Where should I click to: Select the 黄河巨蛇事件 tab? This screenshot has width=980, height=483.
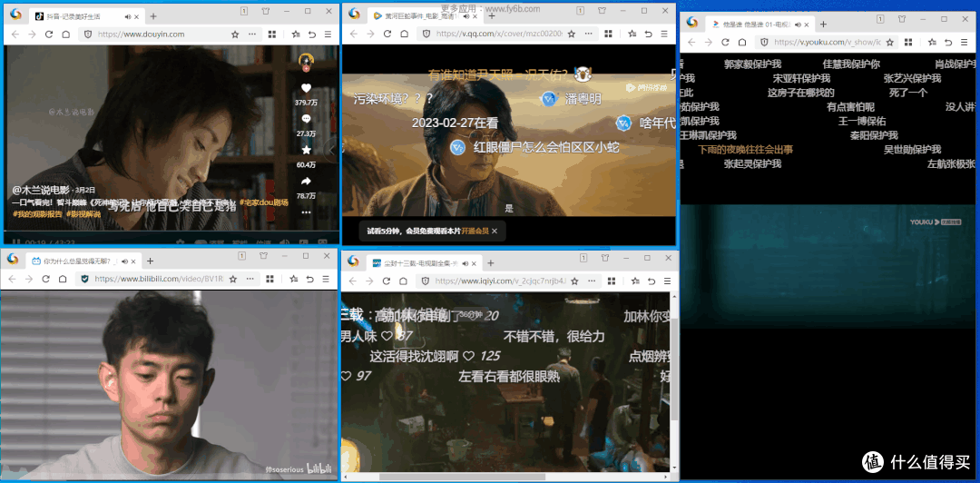425,16
